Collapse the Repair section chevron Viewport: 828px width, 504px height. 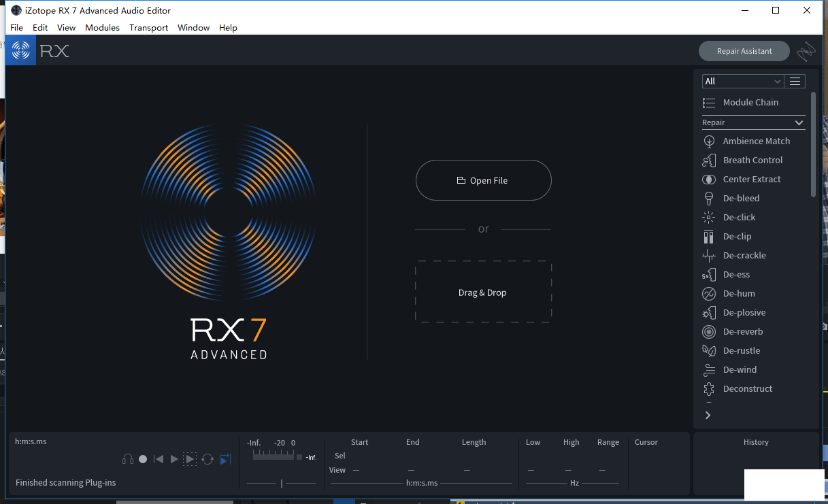[799, 122]
